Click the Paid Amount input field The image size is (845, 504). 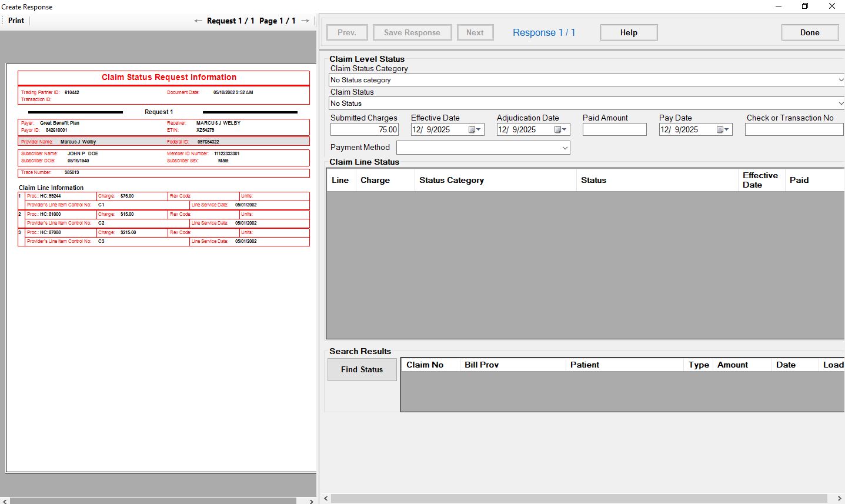[614, 129]
